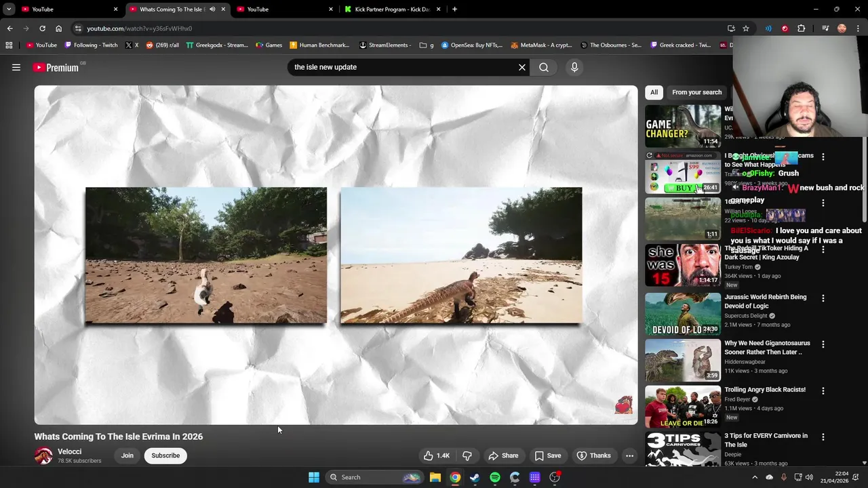Clear the search box with X
The image size is (868, 488).
click(x=522, y=67)
